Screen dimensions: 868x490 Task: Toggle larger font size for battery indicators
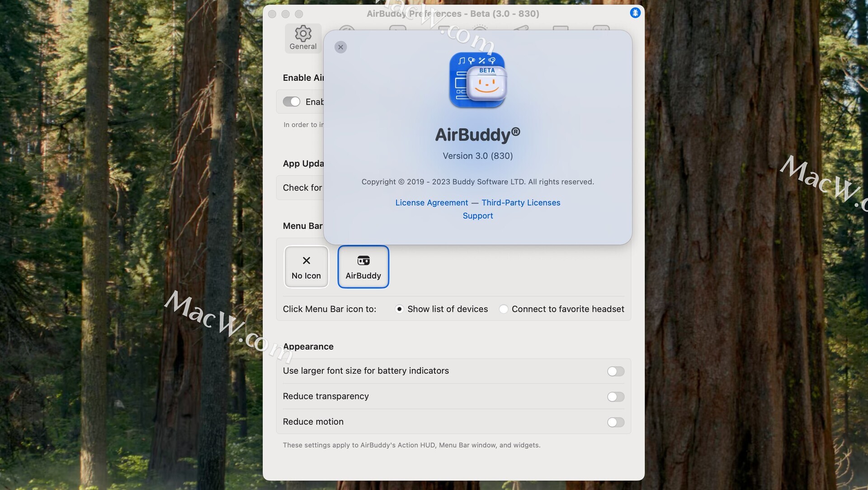(x=615, y=371)
